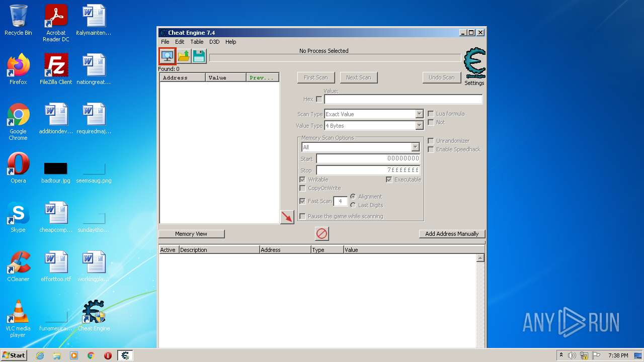Open the Help menu

(230, 42)
